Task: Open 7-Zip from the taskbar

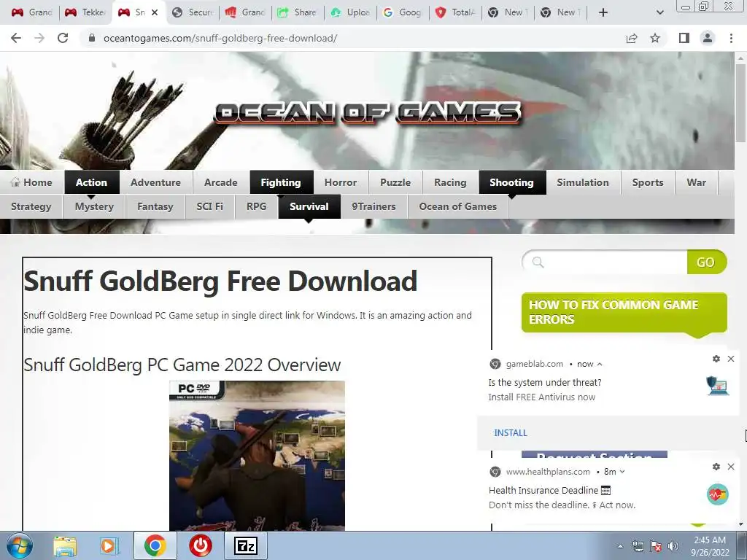Action: pos(246,545)
